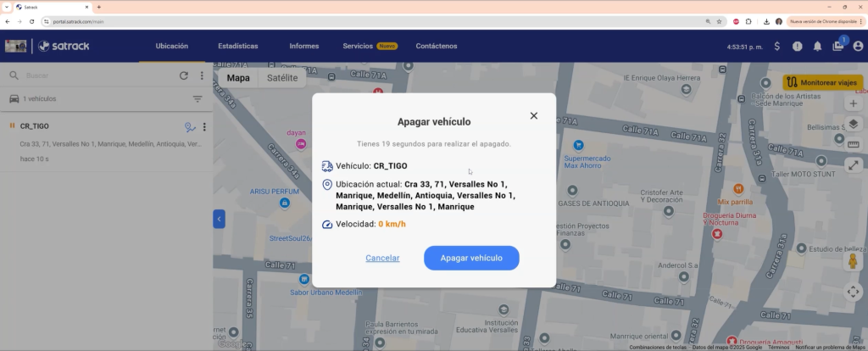Switch map to Mapa view
868x351 pixels.
point(238,78)
